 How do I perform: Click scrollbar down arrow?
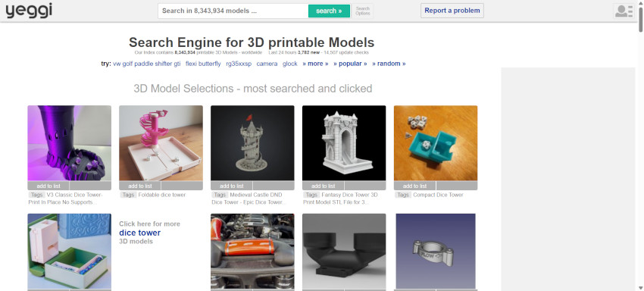pos(640,287)
